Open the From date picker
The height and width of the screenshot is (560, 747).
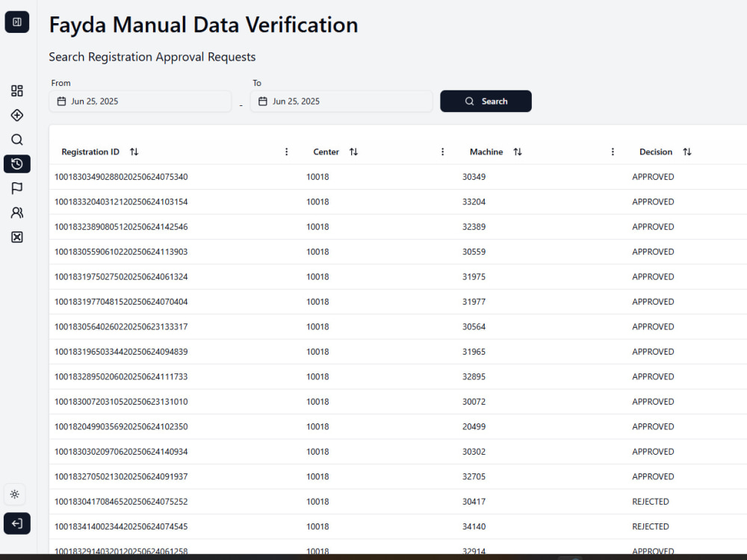point(140,102)
